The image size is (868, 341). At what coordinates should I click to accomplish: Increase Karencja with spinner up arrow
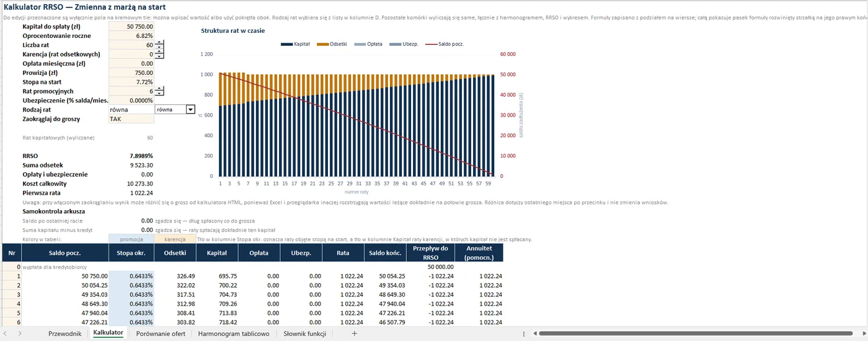click(x=159, y=52)
